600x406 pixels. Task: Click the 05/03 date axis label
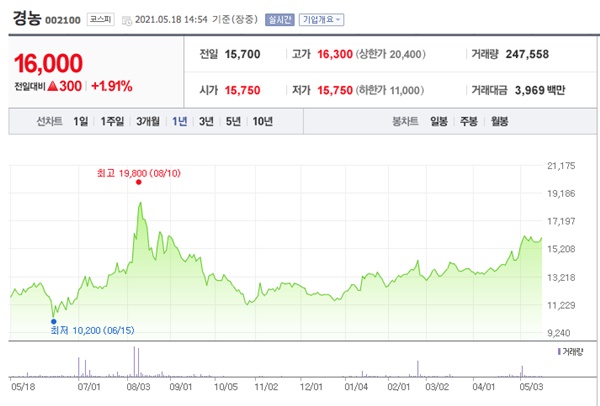[x=531, y=387]
